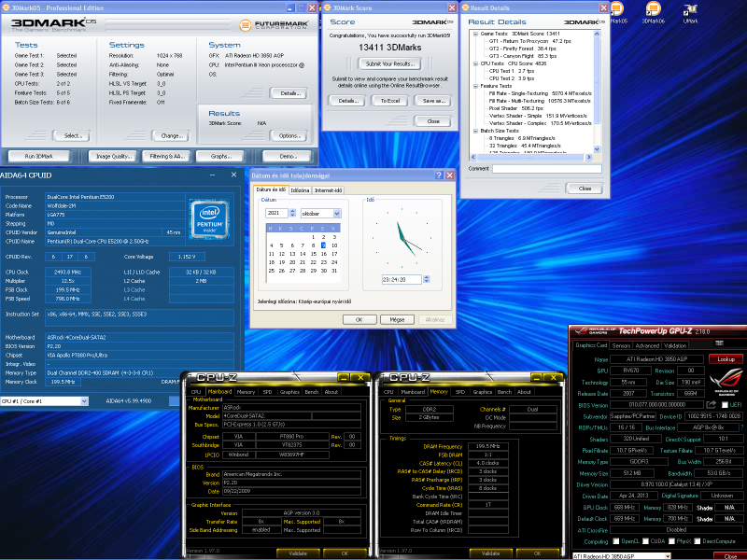This screenshot has width=747, height=560.
Task: Click the Futuremark logo in 3DMark05 window
Action: 274,25
